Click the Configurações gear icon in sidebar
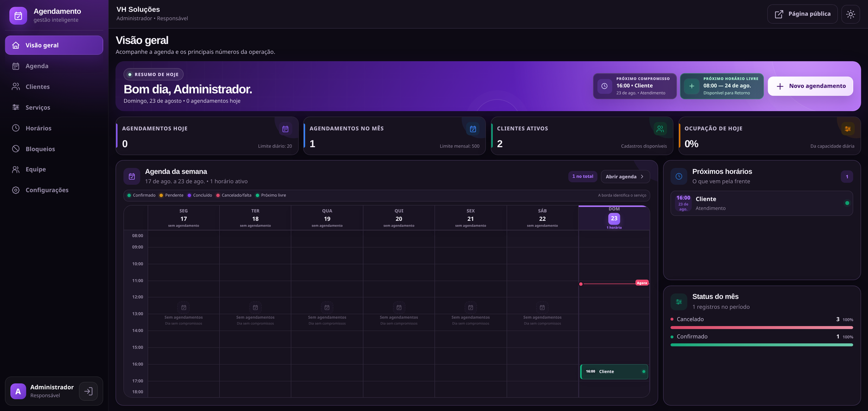Screen dimensions: 868x411 pyautogui.click(x=16, y=190)
